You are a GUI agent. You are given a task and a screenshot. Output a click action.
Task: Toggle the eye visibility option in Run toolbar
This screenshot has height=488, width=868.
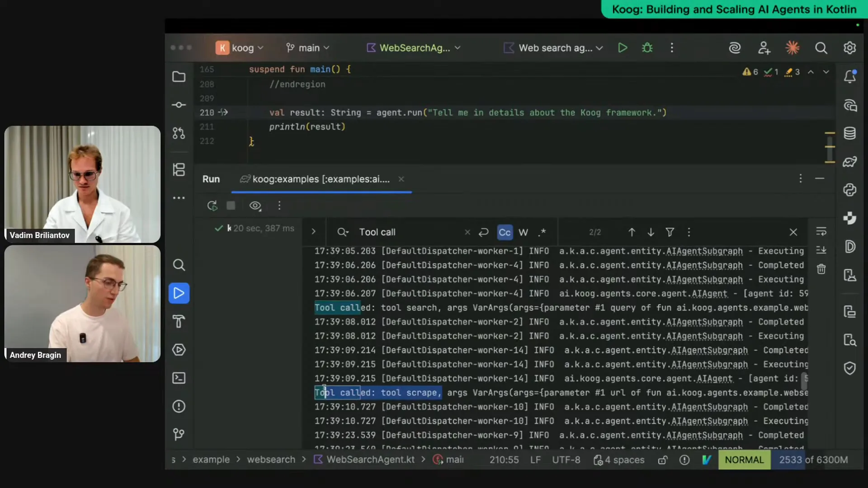pos(255,206)
